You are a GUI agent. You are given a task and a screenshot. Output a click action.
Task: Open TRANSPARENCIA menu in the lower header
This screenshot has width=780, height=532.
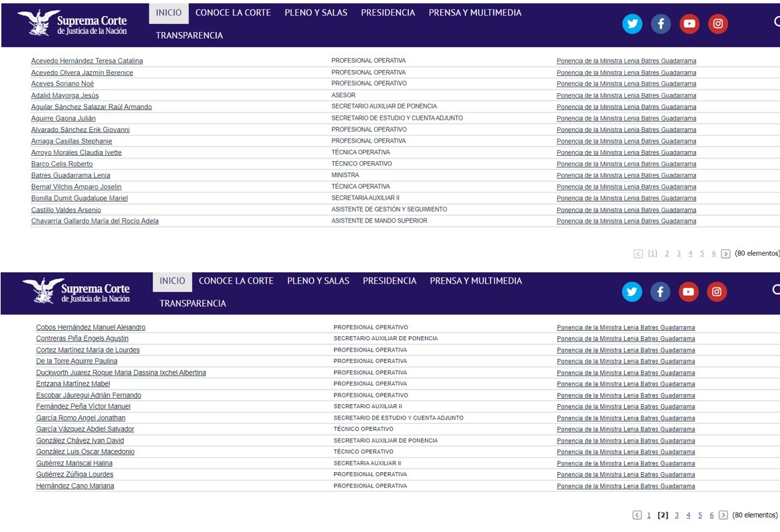coord(193,304)
